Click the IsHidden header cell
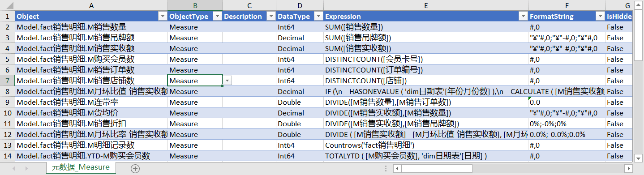The height and width of the screenshot is (175, 644). click(x=619, y=16)
